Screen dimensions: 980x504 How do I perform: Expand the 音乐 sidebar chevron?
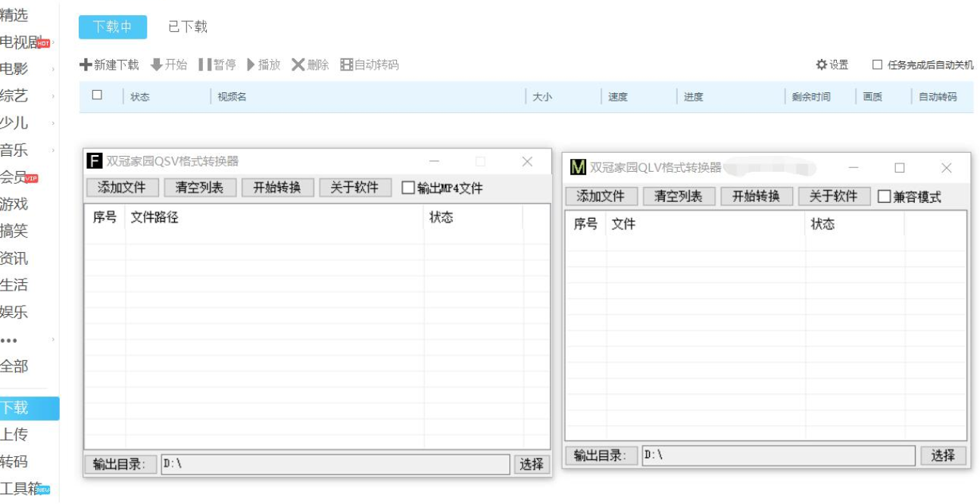click(53, 151)
